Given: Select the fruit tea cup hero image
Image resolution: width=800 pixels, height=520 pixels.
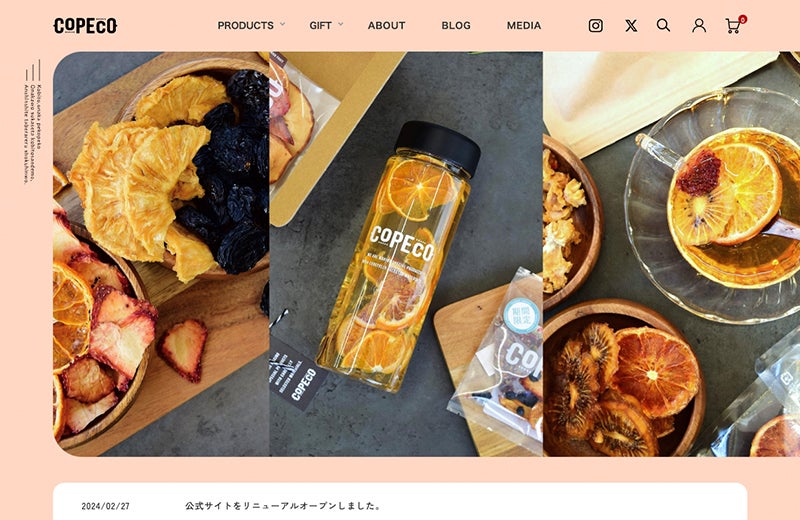Looking at the screenshot, I should pyautogui.click(x=671, y=254).
